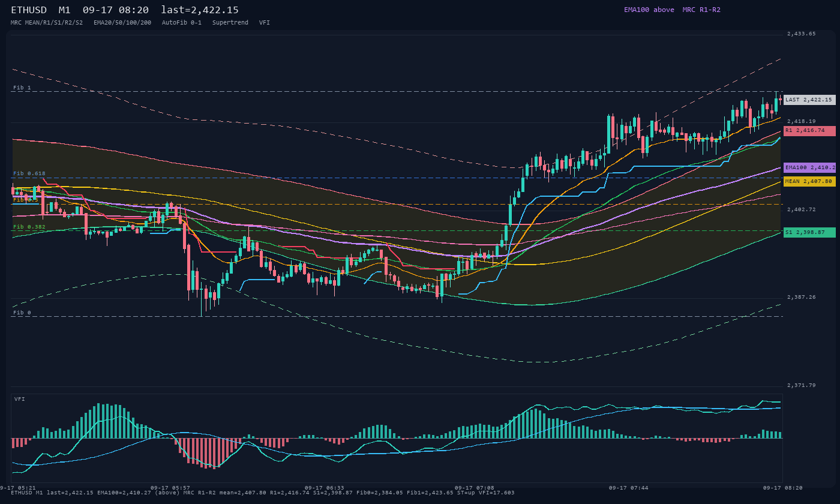
Task: Select the 09-17 07:08 time axis label
Action: coord(475,488)
